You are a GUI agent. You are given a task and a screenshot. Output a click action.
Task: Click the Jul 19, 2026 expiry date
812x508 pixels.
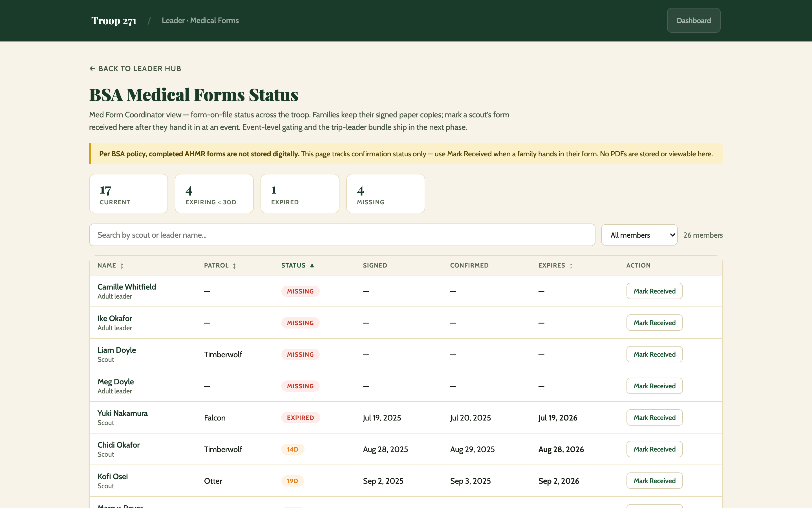[558, 418]
